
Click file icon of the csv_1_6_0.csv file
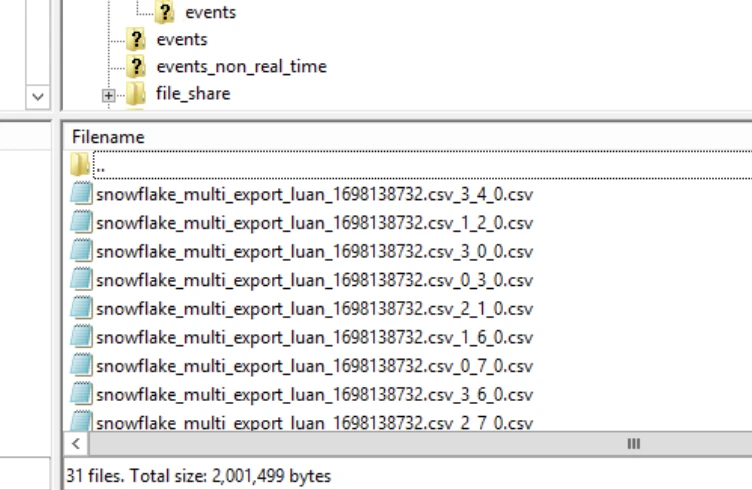click(x=81, y=336)
